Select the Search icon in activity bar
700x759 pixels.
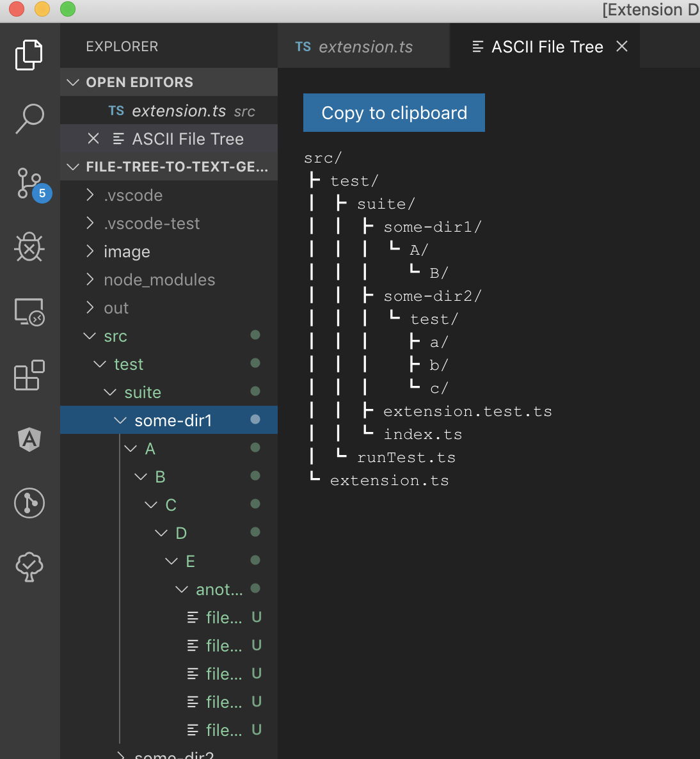tap(29, 119)
